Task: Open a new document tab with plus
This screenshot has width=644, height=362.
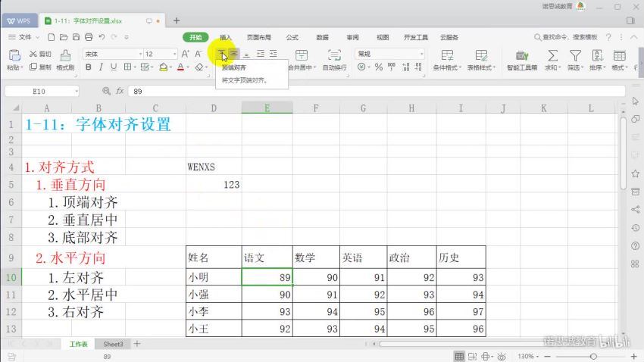Action: click(177, 20)
